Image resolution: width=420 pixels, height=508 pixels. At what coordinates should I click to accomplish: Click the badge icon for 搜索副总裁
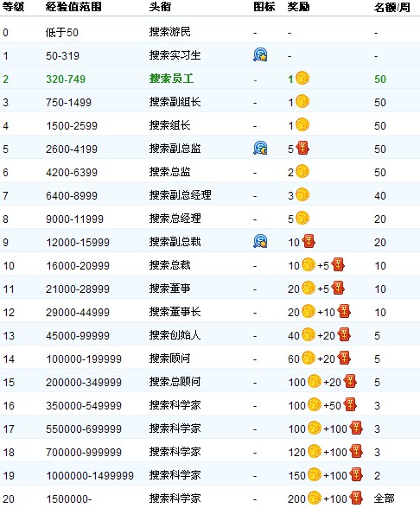click(x=260, y=241)
